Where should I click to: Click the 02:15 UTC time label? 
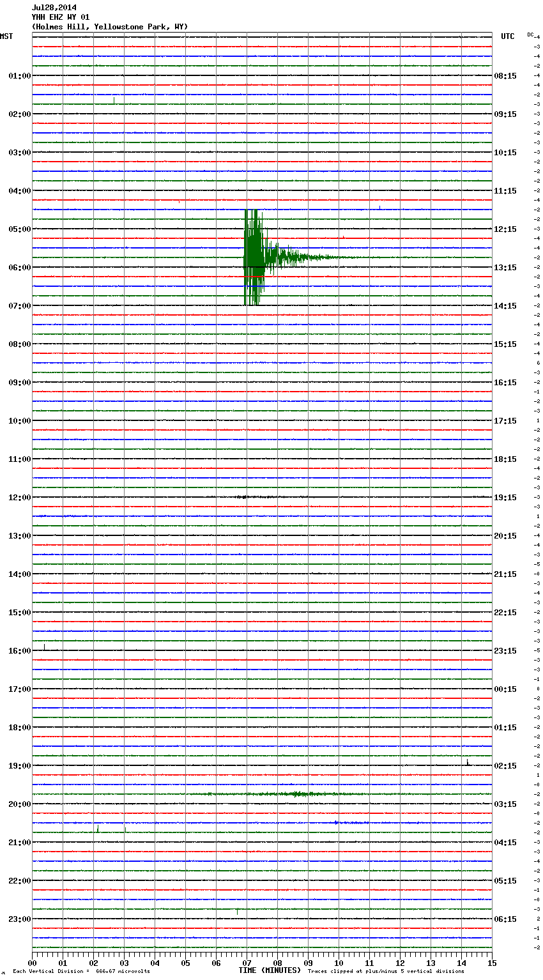pos(505,766)
